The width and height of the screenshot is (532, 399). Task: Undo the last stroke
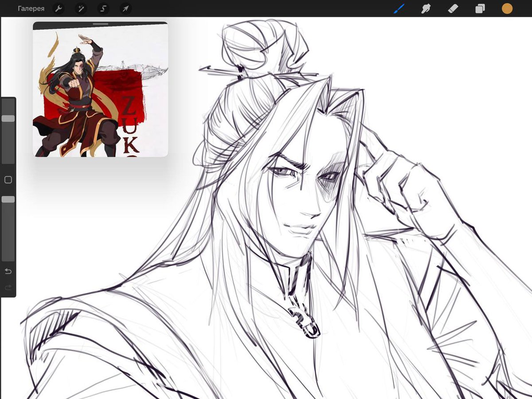pyautogui.click(x=8, y=271)
